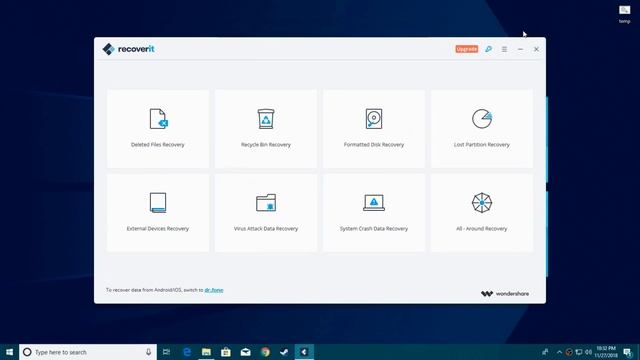
Task: Click the taskbar clock and date
Action: (606, 352)
